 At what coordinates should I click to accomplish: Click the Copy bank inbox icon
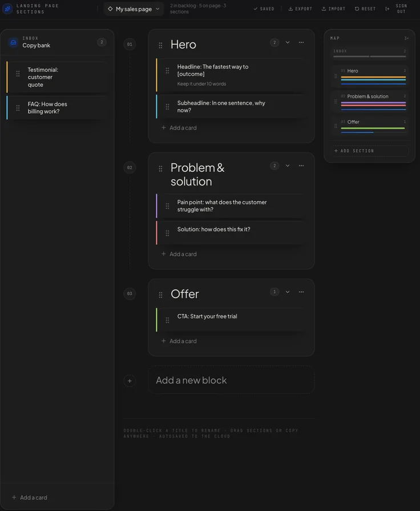coord(13,42)
